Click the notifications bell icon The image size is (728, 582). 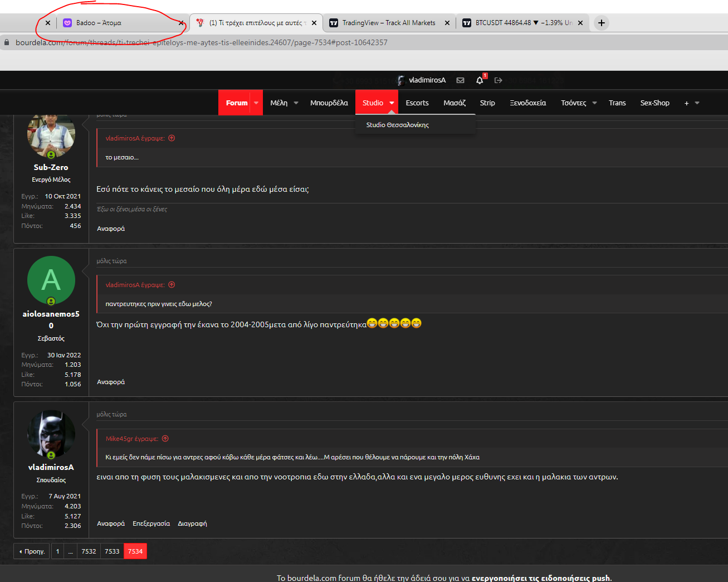(x=480, y=80)
